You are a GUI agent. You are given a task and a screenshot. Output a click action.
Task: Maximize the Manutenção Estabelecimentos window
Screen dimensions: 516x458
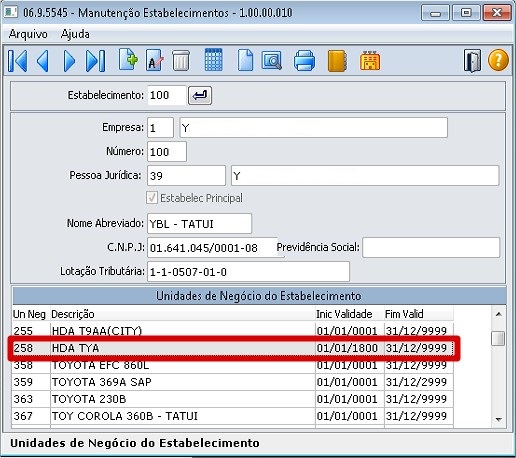click(466, 13)
